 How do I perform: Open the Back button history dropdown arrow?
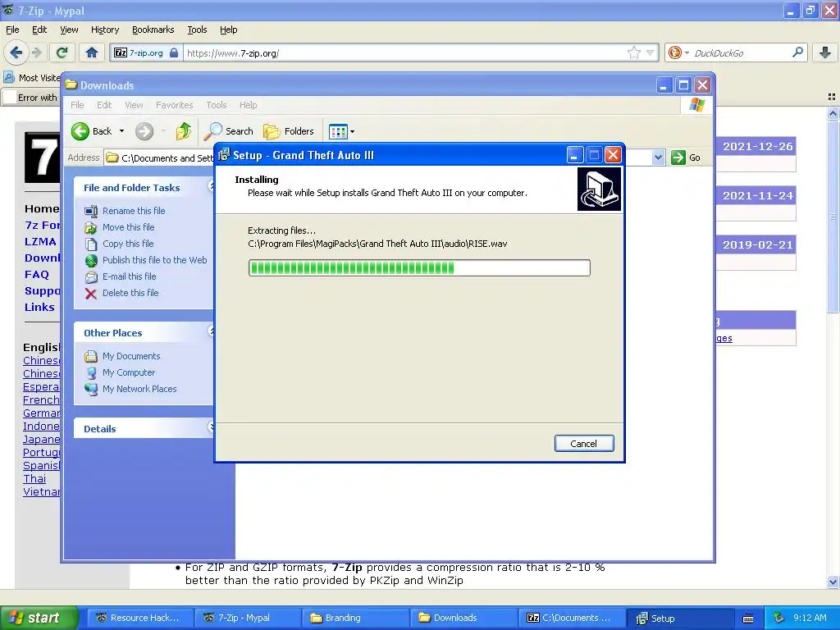[121, 131]
